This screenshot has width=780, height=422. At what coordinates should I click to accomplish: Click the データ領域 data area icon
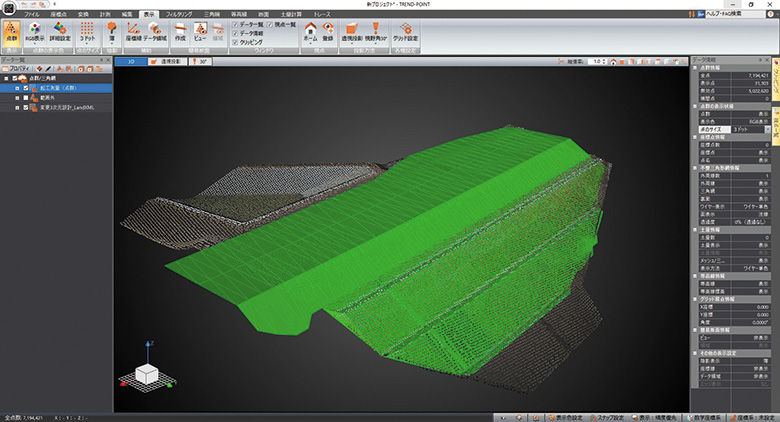(155, 33)
